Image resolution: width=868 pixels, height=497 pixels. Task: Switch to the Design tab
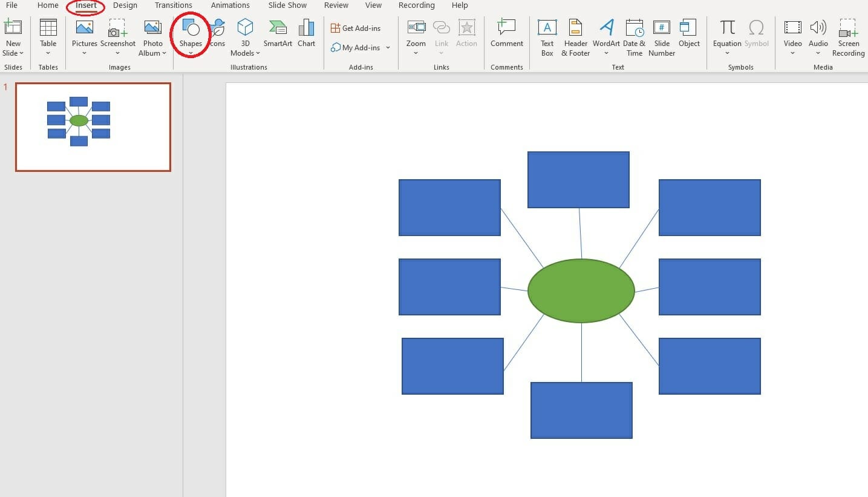point(125,5)
